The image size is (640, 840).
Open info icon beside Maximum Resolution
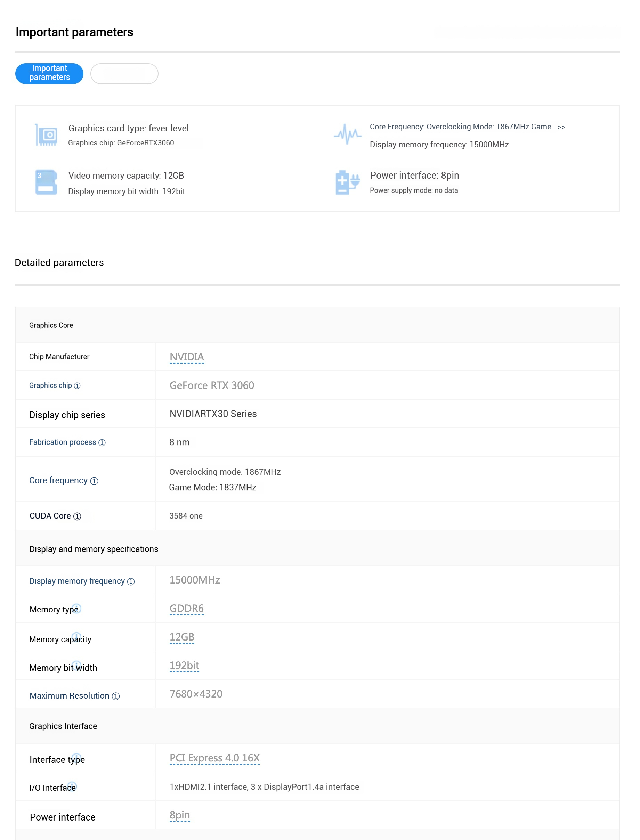pos(116,696)
